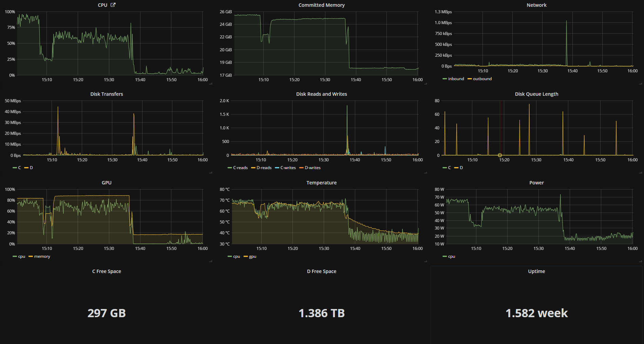This screenshot has width=644, height=344.
Task: Select the gpu label in Temperature legend
Action: pyautogui.click(x=252, y=256)
